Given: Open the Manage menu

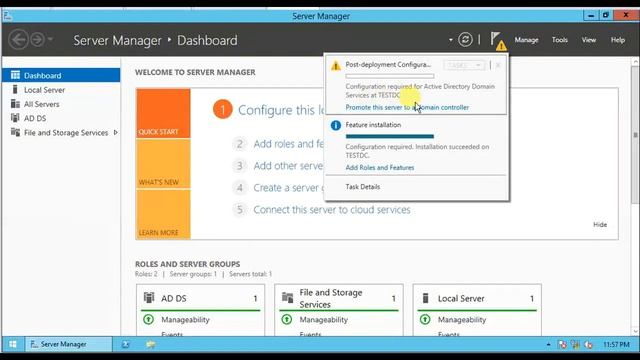Looking at the screenshot, I should [x=526, y=40].
